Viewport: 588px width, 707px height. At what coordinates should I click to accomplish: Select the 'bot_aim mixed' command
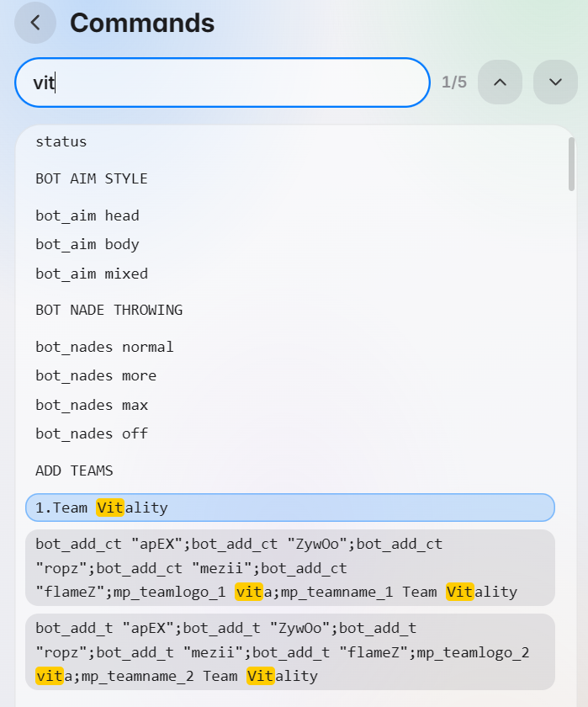pyautogui.click(x=92, y=274)
